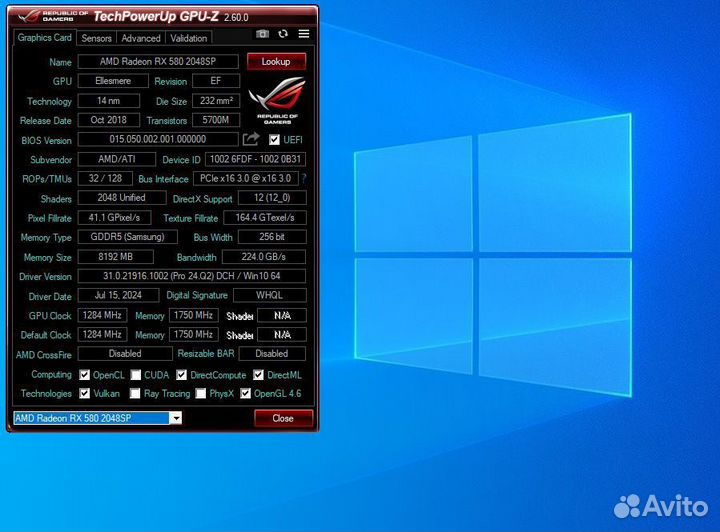Click the Bandwidth value 224.0 GB/s

[264, 257]
